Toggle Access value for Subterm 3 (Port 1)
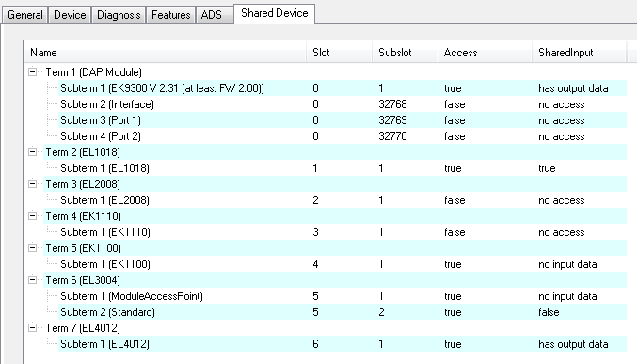This screenshot has width=637, height=364. click(x=454, y=120)
